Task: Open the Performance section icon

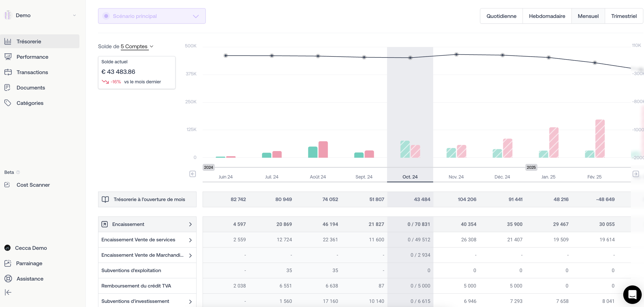Action: [8, 57]
